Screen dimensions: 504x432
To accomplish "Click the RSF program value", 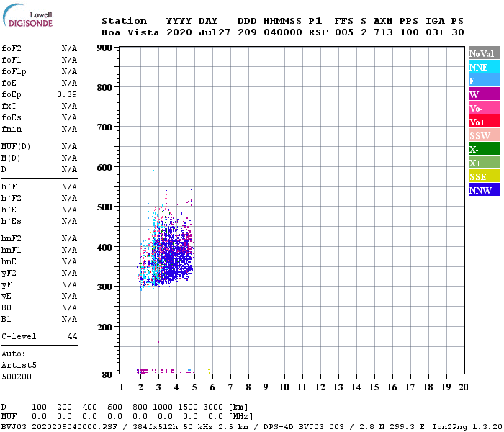I will click(x=318, y=32).
